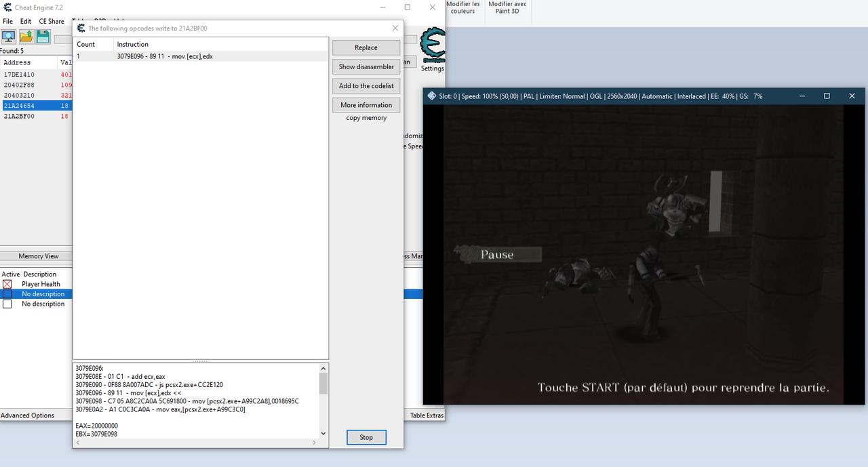Click the Select process computer icon
Viewport: 868px width, 467px height.
click(x=9, y=37)
